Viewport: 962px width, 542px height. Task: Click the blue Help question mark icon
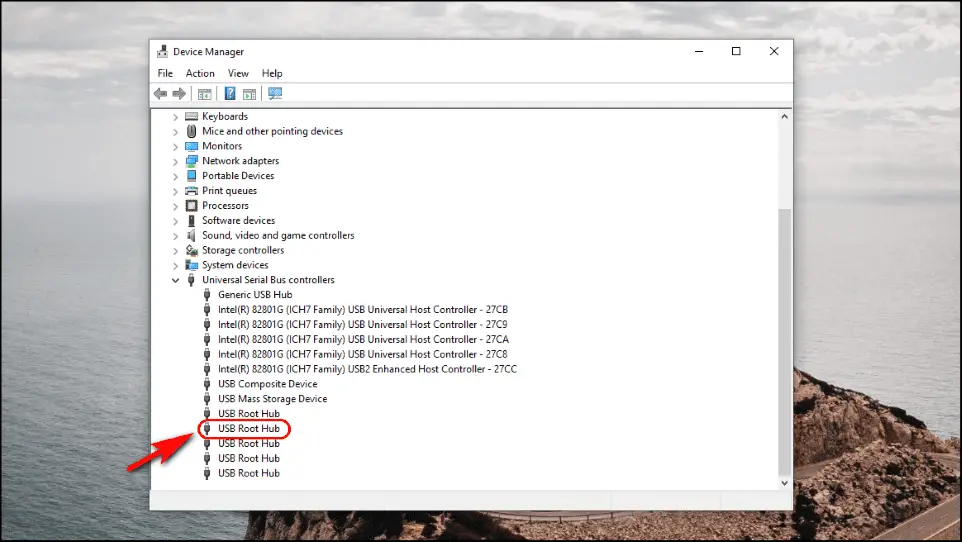229,93
